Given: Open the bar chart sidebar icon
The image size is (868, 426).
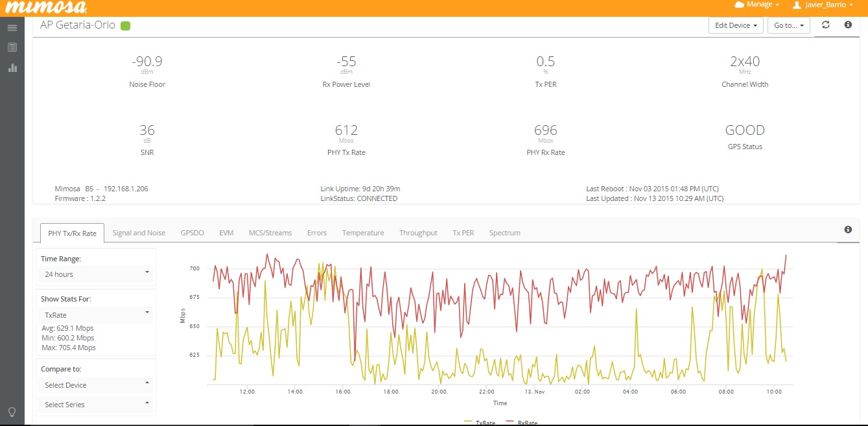Looking at the screenshot, I should pyautogui.click(x=12, y=67).
